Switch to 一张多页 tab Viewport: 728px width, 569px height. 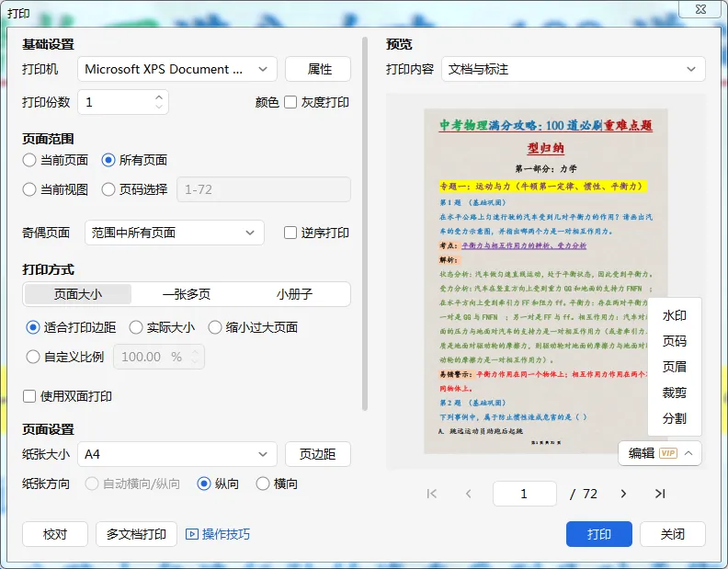(x=187, y=294)
